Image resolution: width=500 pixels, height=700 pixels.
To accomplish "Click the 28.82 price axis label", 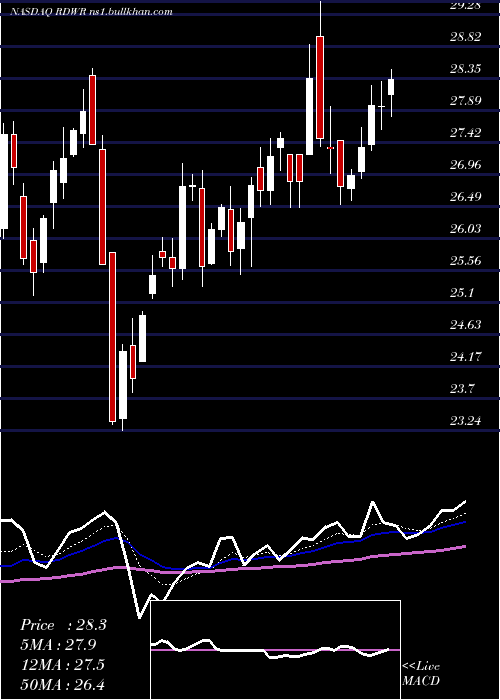I will point(465,37).
